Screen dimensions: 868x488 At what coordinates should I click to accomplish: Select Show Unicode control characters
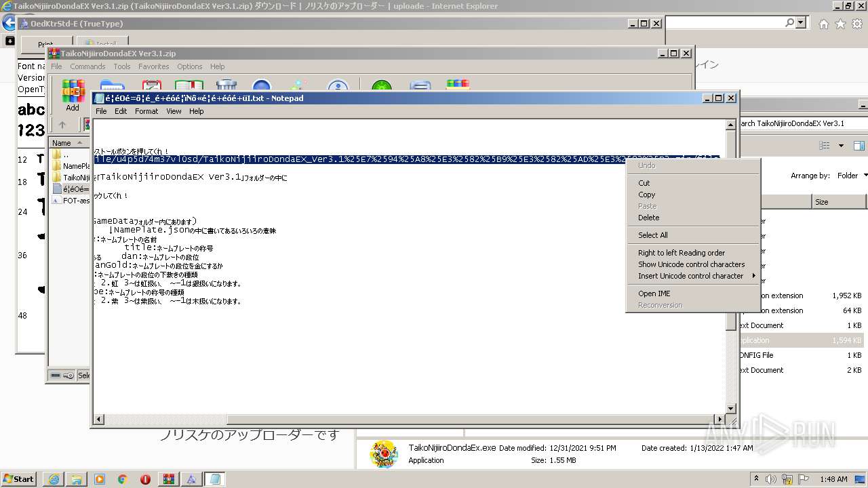click(691, 264)
